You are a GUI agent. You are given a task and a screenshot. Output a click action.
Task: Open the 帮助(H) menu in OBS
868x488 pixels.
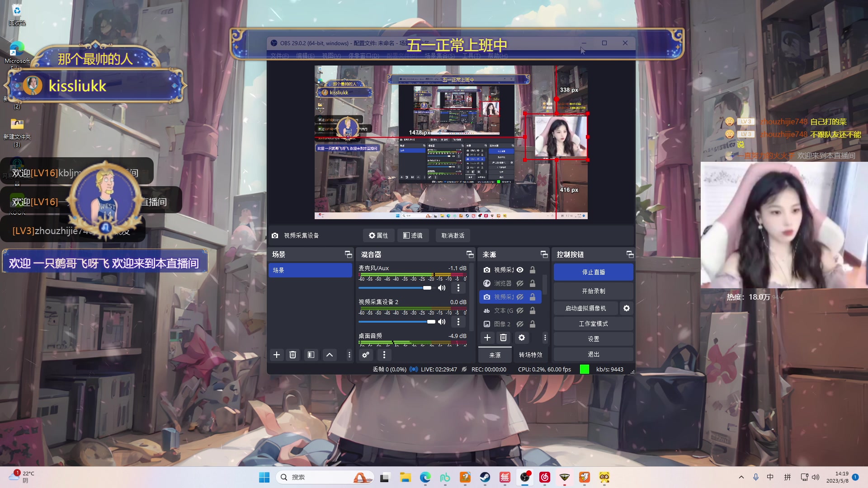click(498, 56)
